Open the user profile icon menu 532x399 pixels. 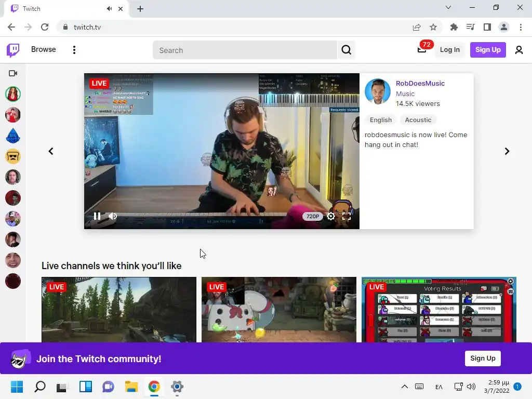(519, 50)
